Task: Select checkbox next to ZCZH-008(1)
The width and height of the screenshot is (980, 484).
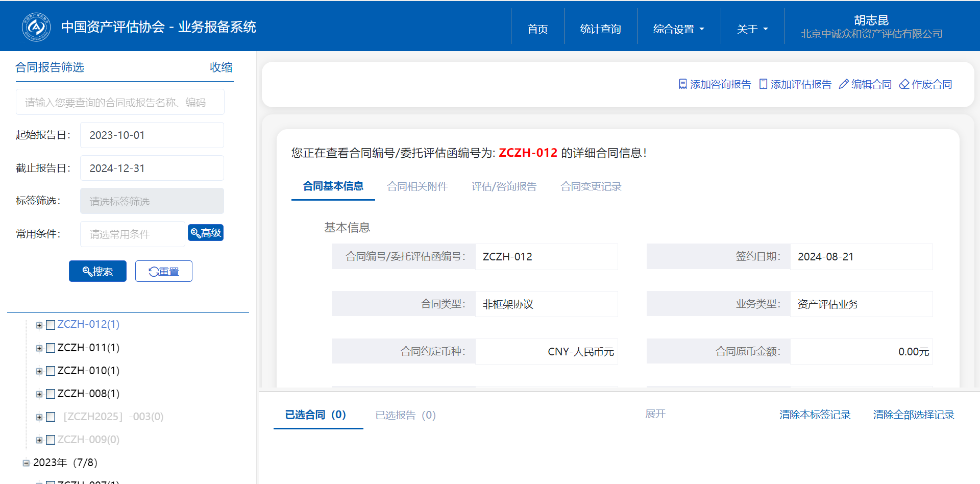Action: (51, 394)
